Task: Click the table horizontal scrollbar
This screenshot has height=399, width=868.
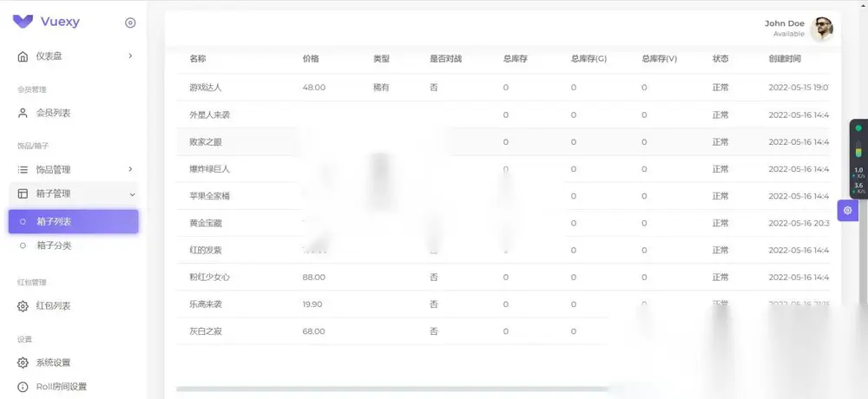Action: coord(392,389)
